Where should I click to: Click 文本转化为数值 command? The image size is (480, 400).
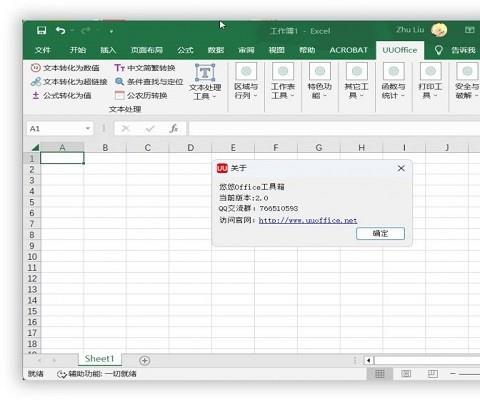tap(65, 68)
